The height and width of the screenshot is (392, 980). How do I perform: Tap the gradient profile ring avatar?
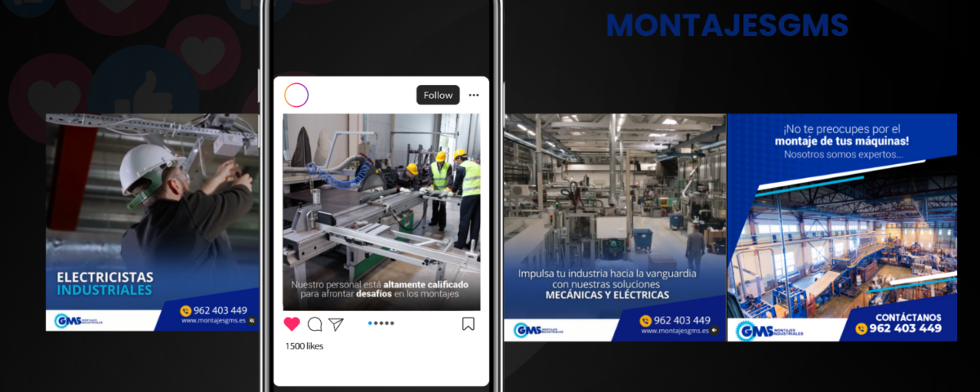pyautogui.click(x=296, y=95)
